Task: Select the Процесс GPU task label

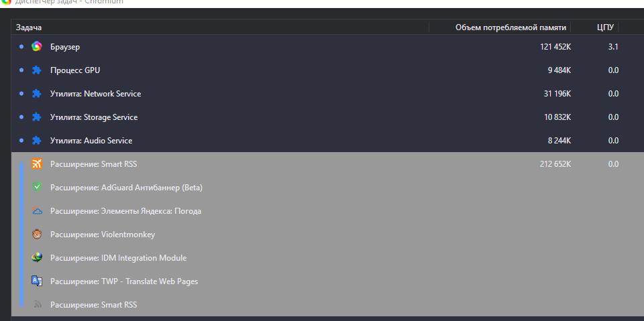Action: coord(74,70)
